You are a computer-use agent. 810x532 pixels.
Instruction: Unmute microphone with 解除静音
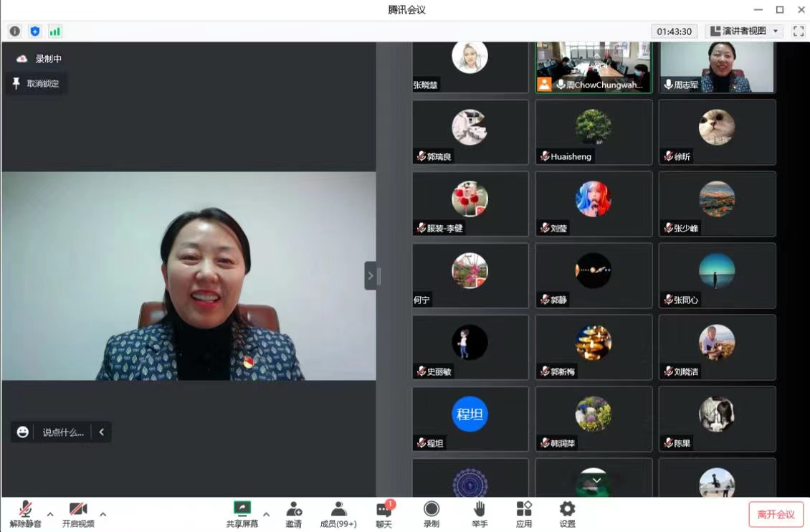25,513
